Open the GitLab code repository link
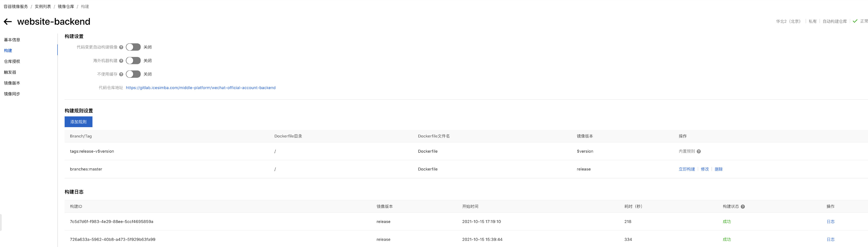 pos(201,88)
